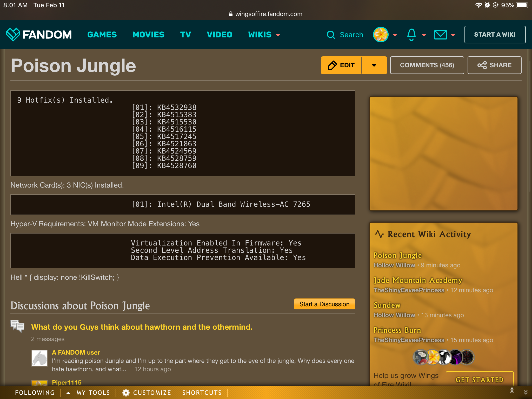Click the Fandom heart logo

pos(13,34)
